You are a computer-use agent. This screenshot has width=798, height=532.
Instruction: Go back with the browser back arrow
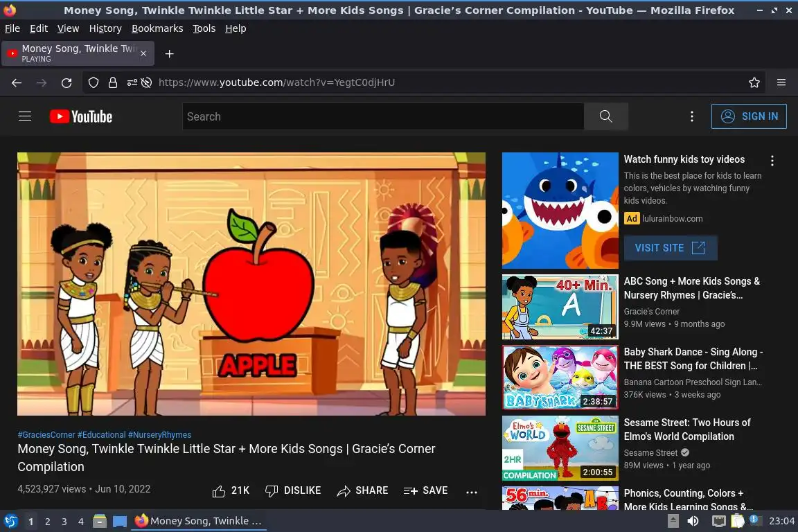(x=17, y=82)
